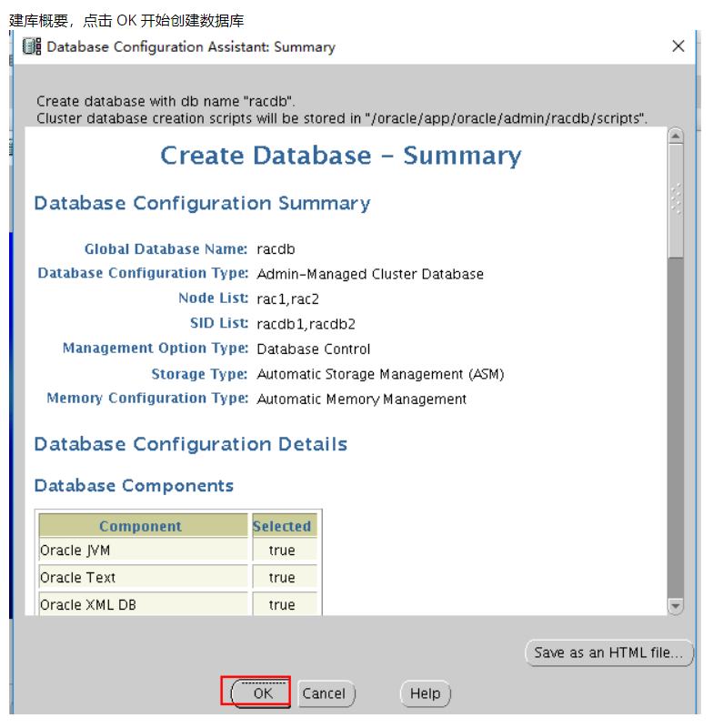The height and width of the screenshot is (728, 713).
Task: Click Save as an HTML file button
Action: [608, 652]
